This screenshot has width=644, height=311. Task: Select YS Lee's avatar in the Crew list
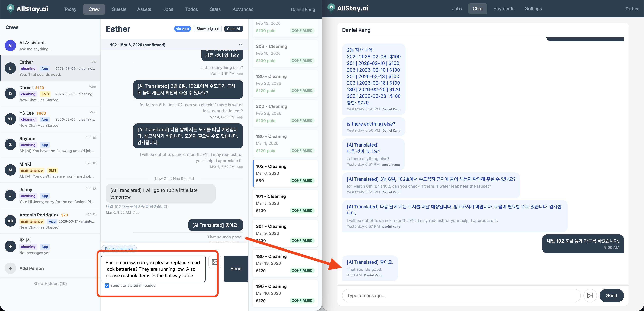[10, 119]
